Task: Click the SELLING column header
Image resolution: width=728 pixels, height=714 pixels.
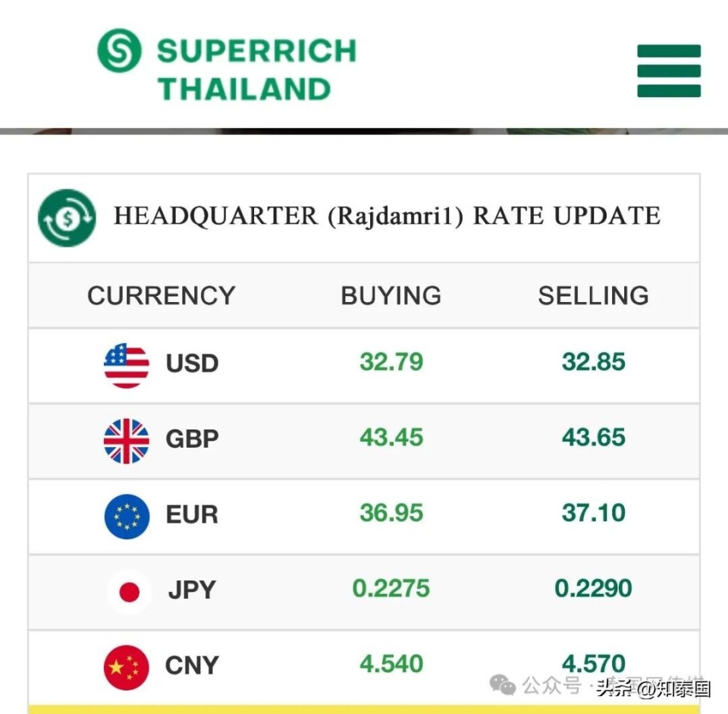Action: (x=593, y=295)
